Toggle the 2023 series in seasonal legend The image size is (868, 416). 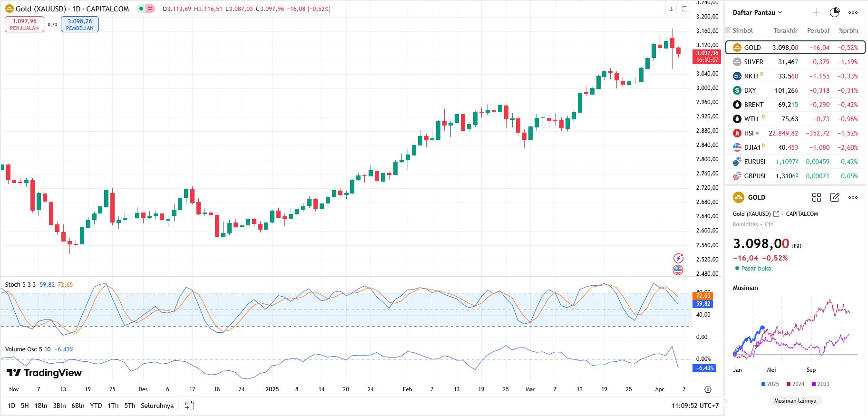tap(820, 384)
